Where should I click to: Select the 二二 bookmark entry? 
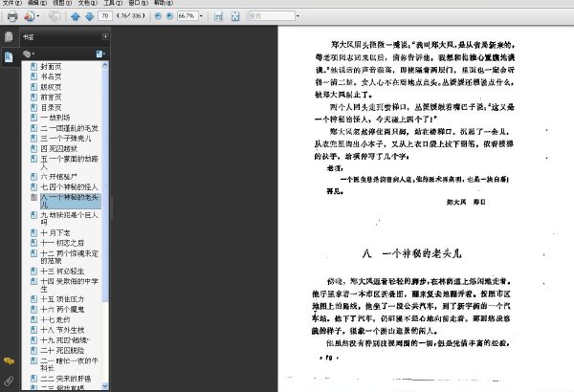click(x=65, y=379)
